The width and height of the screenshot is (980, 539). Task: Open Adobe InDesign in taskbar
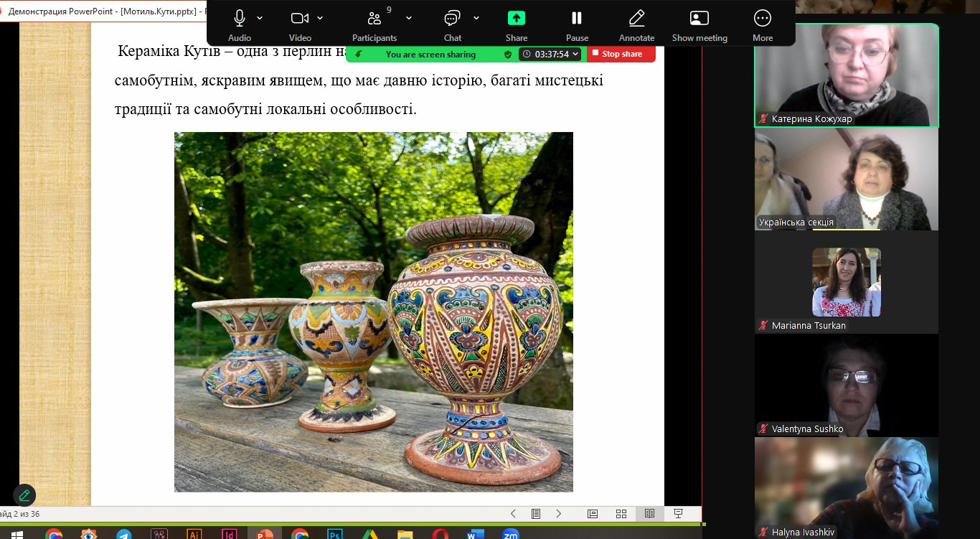click(x=230, y=534)
